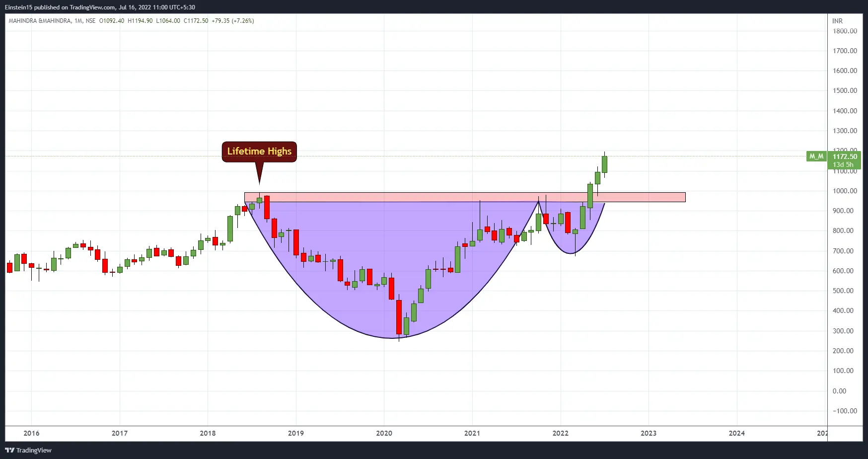This screenshot has height=459, width=868.
Task: Click the 1M interval in chart header
Action: [78, 21]
